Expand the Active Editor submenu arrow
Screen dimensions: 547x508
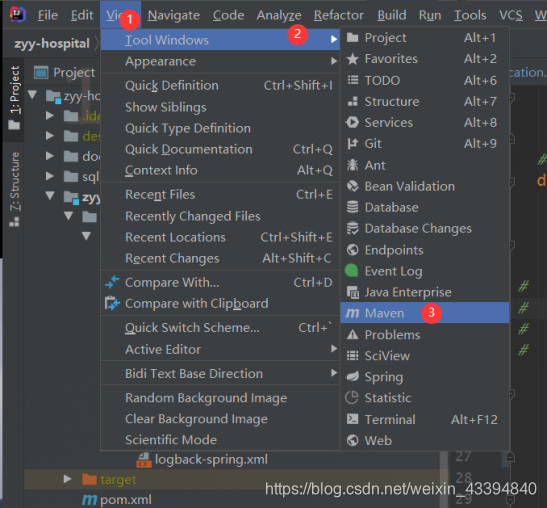[x=334, y=349]
